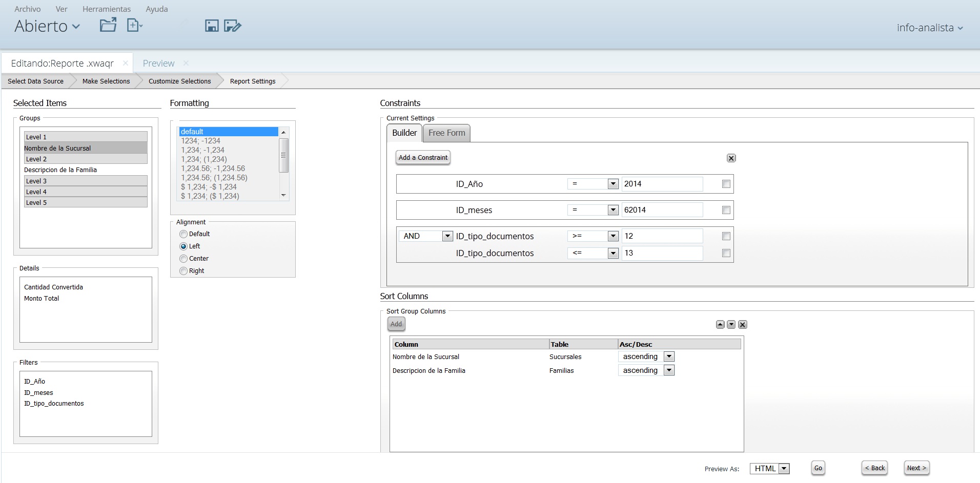Click the value field containing 13

point(662,253)
